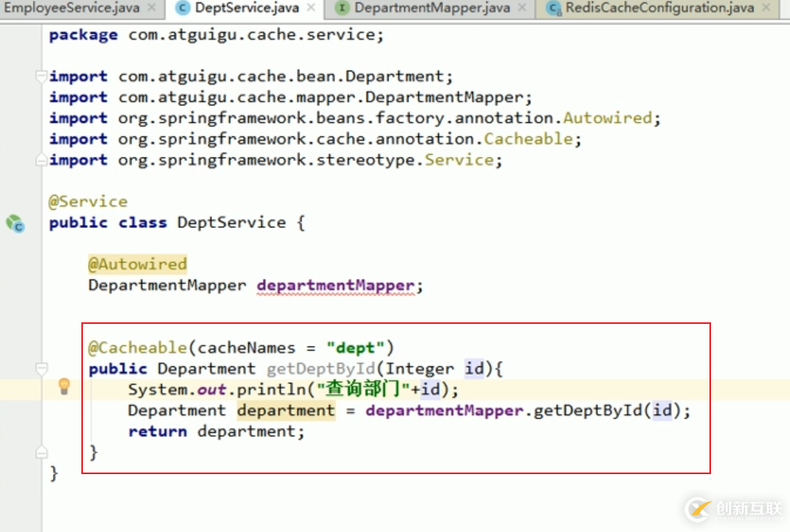Click the interface icon on DepartmentMapper.java tab
Screen dimensions: 790x532
coord(342,9)
